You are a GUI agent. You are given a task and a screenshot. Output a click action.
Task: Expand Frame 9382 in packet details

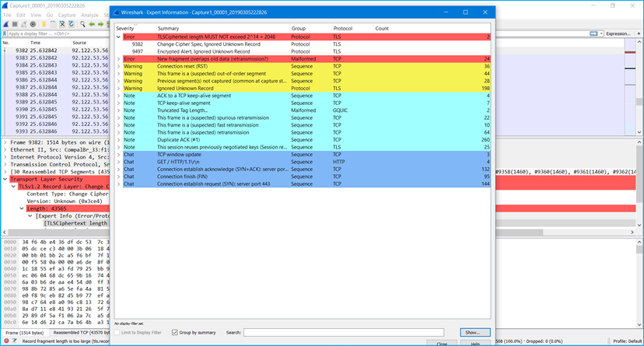pyautogui.click(x=5, y=142)
